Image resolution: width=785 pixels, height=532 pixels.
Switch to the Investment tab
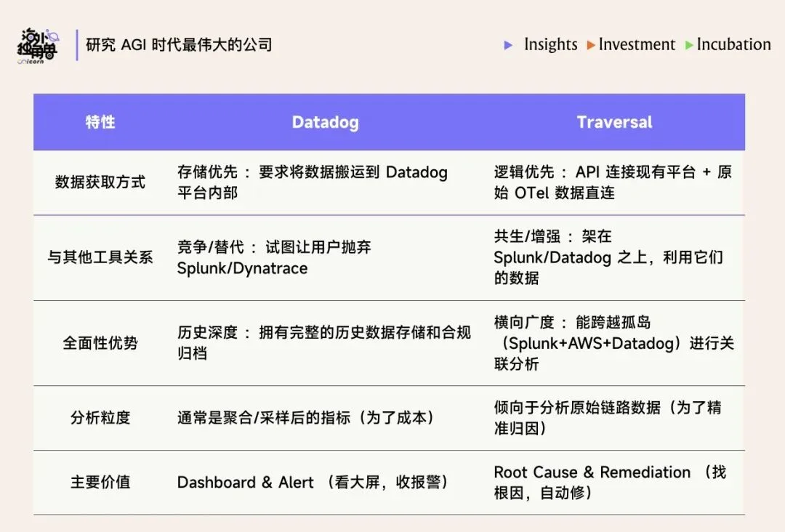636,44
